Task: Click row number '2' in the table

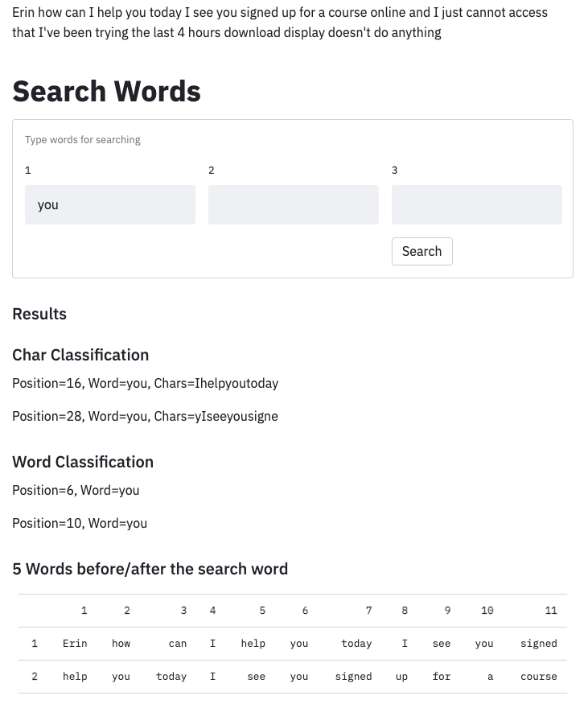Action: pos(35,676)
